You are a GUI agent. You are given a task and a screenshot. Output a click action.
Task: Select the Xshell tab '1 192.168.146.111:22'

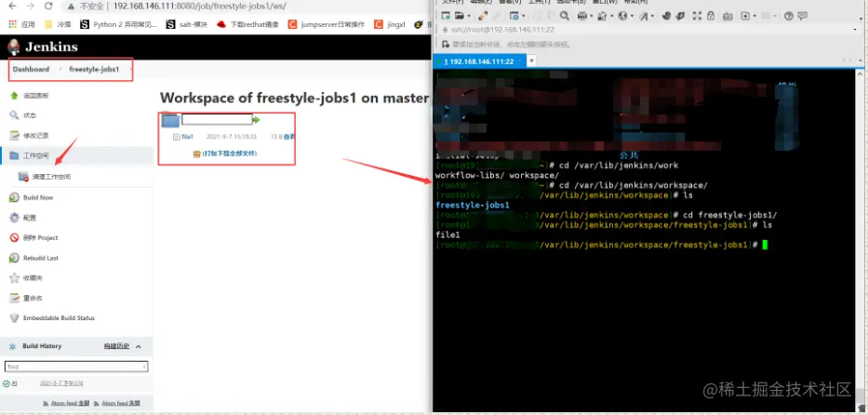pos(479,60)
